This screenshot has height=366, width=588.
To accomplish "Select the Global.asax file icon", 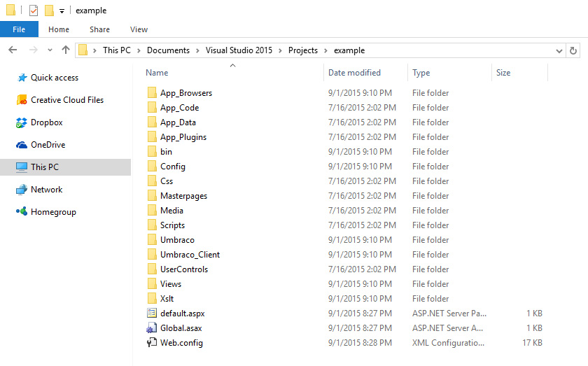I will coord(152,328).
